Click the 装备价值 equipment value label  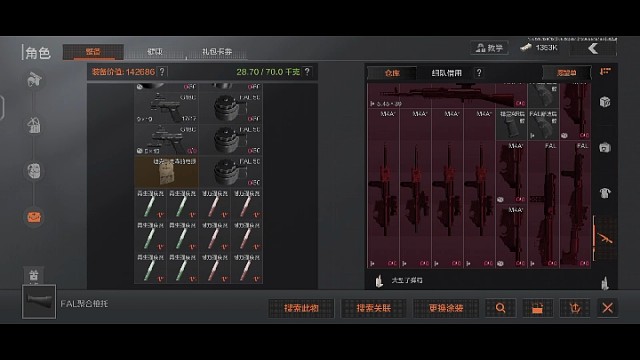(x=108, y=72)
